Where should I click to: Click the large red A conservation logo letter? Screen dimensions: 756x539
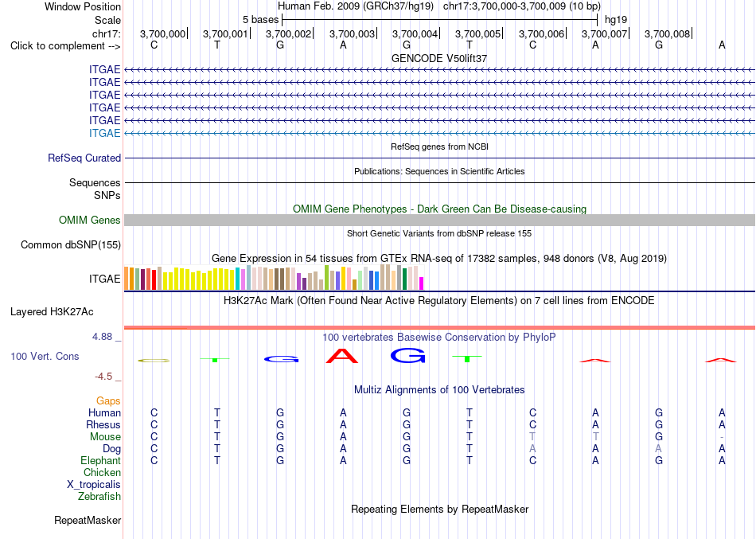tap(342, 356)
